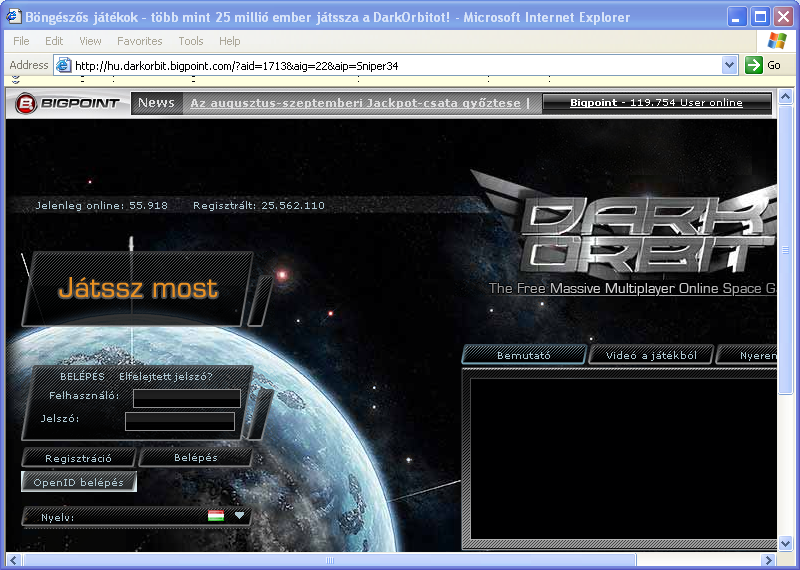Click the vertical scrollbar up arrow
This screenshot has width=800, height=570.
tap(785, 95)
